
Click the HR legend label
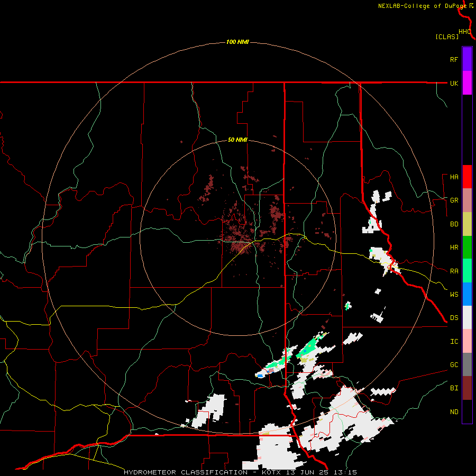tap(454, 248)
